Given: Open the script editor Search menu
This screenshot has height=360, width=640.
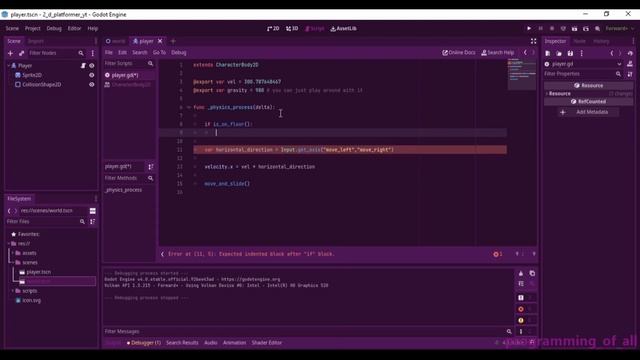Looking at the screenshot, I should [140, 53].
